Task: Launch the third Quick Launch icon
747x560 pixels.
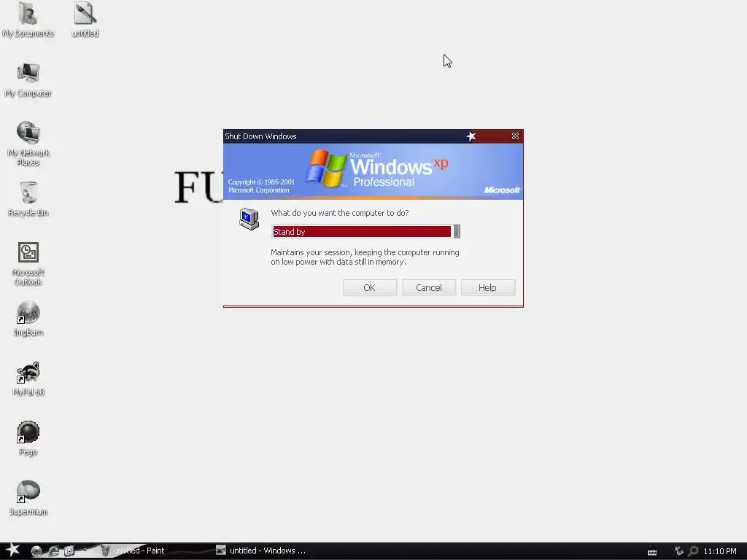Action: point(69,551)
